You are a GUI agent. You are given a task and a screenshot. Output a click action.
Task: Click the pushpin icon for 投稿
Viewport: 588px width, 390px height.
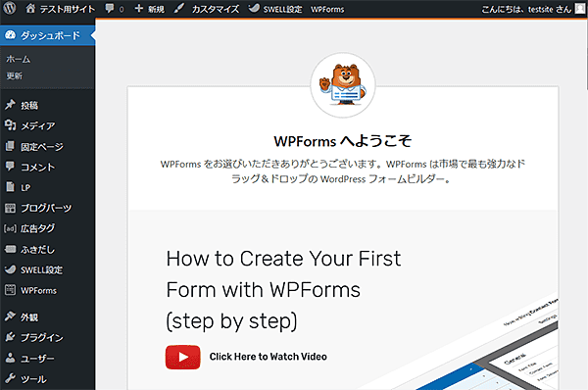tap(10, 105)
